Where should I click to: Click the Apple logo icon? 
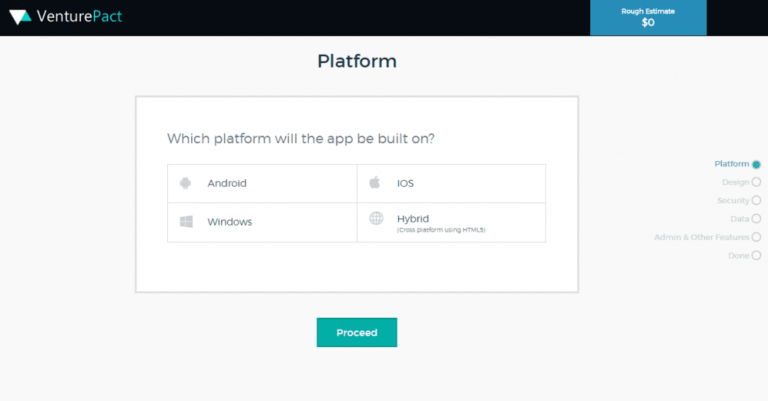(x=375, y=183)
